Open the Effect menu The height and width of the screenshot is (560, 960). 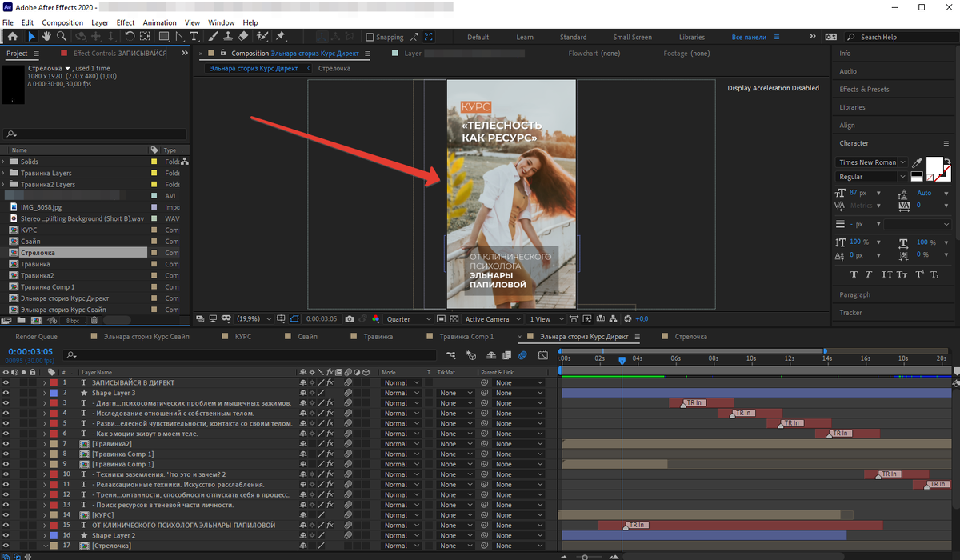pyautogui.click(x=126, y=22)
